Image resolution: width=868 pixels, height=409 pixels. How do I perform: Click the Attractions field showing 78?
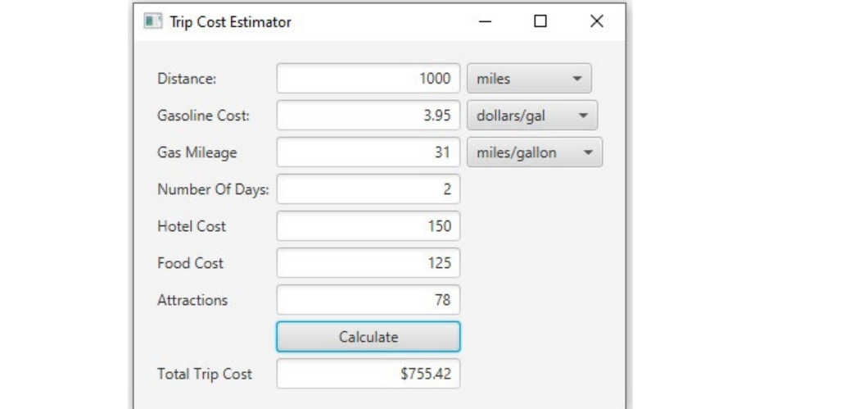point(368,300)
